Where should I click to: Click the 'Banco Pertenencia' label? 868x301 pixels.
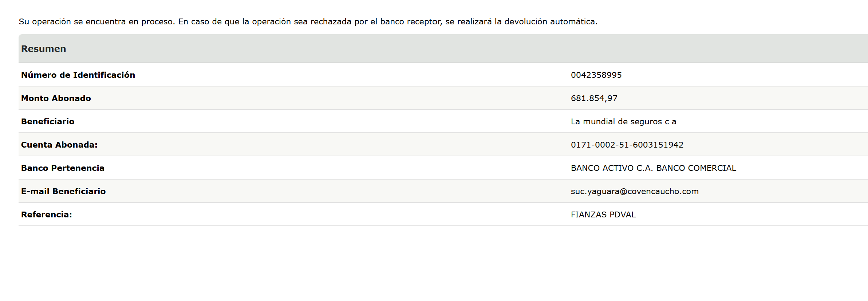pyautogui.click(x=63, y=168)
